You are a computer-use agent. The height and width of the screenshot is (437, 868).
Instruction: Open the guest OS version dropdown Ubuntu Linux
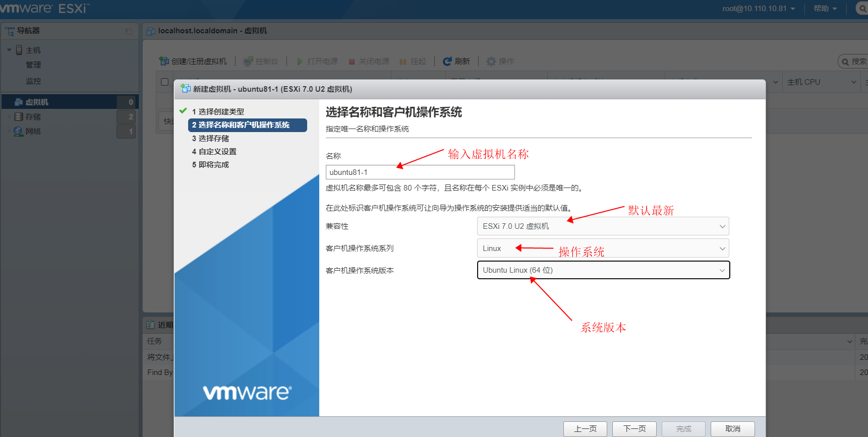(603, 270)
